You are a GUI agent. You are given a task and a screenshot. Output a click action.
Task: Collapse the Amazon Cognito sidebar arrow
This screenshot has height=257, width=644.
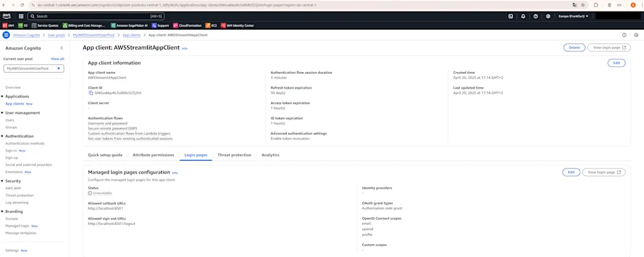(62, 48)
